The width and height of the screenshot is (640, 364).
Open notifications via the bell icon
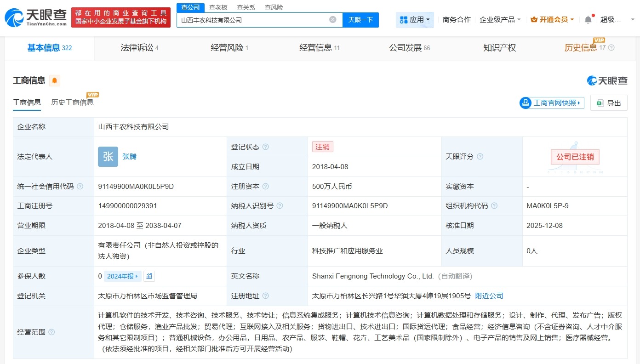tap(588, 19)
